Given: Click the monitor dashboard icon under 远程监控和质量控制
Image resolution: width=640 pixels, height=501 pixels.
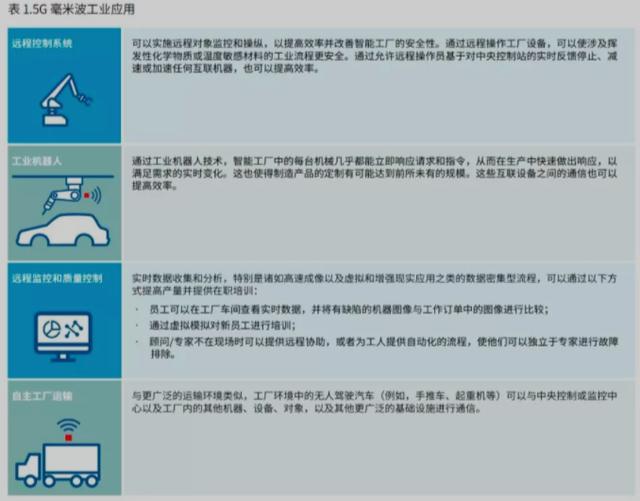Looking at the screenshot, I should [63, 336].
